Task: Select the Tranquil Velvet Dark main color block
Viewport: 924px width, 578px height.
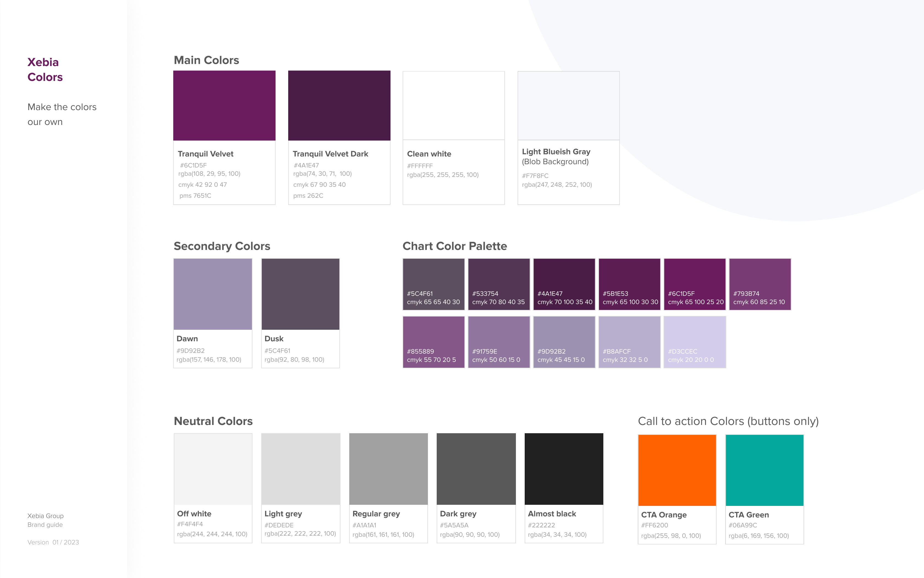Action: click(x=339, y=105)
